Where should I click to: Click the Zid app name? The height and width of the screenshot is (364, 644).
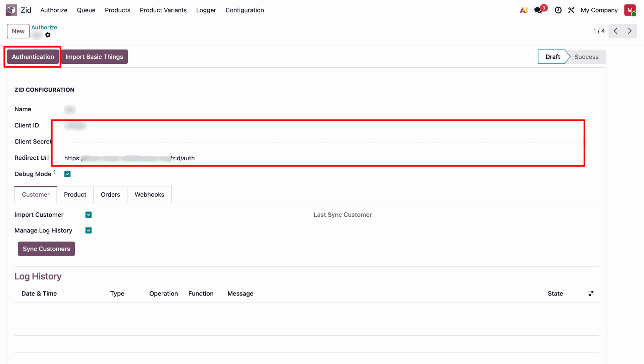coord(26,10)
